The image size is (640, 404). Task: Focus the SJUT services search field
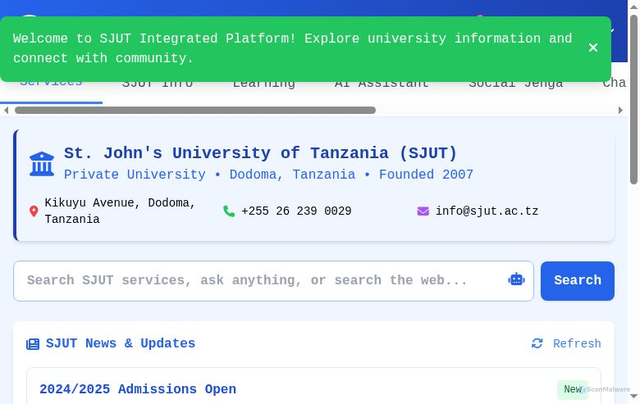point(273,281)
